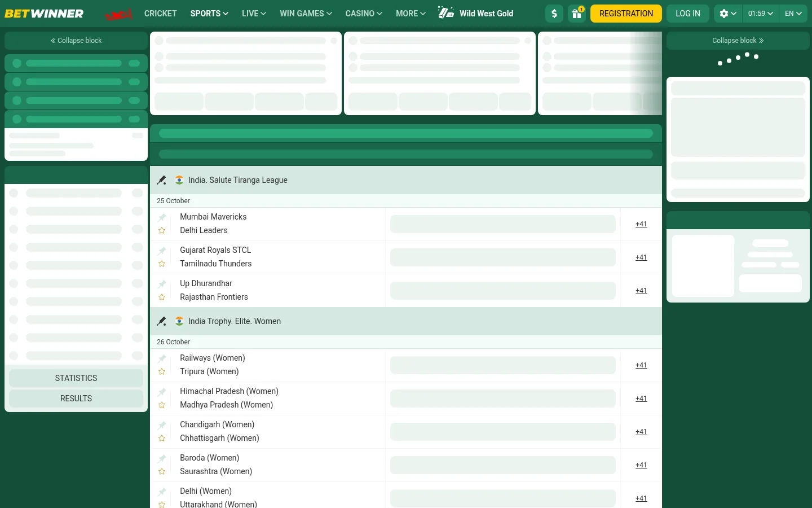
Task: Collapse the left sidebar block
Action: pos(76,41)
